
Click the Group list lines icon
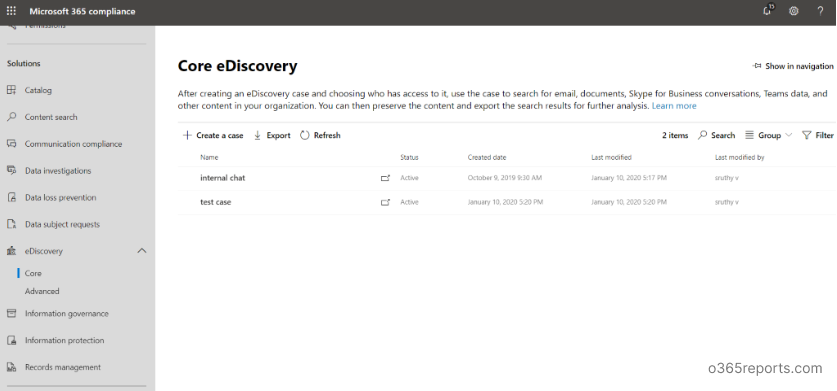(749, 135)
